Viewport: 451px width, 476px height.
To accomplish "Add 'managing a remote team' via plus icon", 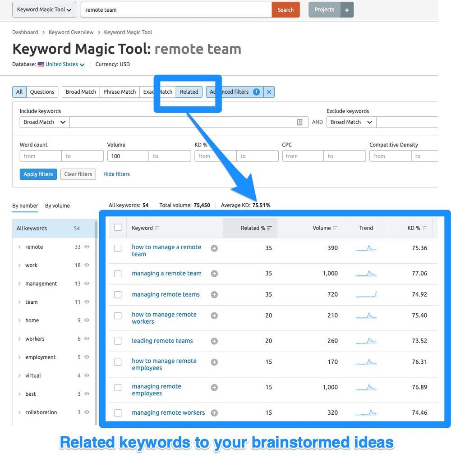I will click(214, 274).
